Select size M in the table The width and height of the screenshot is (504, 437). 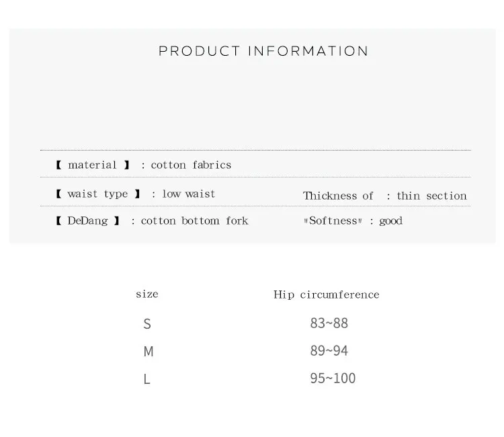pos(148,351)
